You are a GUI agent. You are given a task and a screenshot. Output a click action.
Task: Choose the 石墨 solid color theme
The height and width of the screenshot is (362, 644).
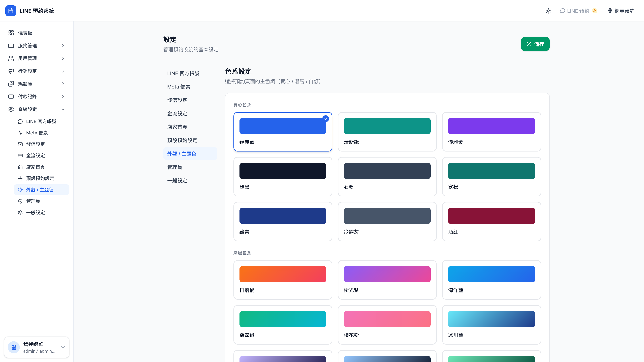point(387,177)
